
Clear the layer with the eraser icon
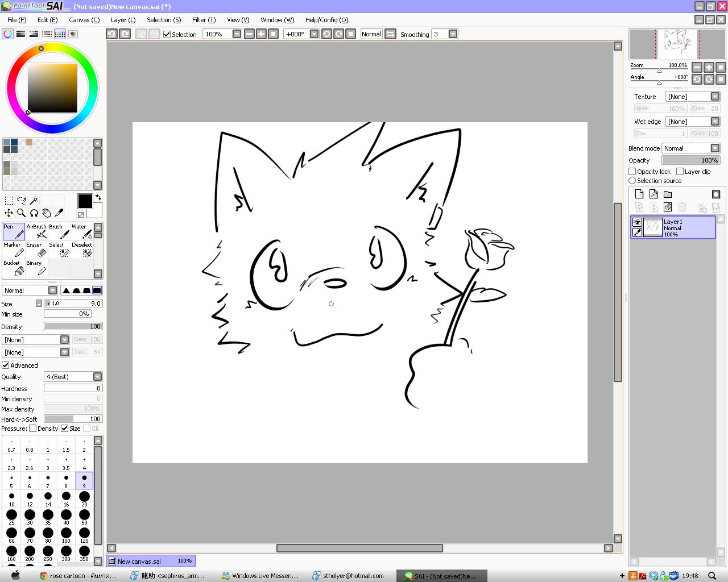pyautogui.click(x=668, y=207)
